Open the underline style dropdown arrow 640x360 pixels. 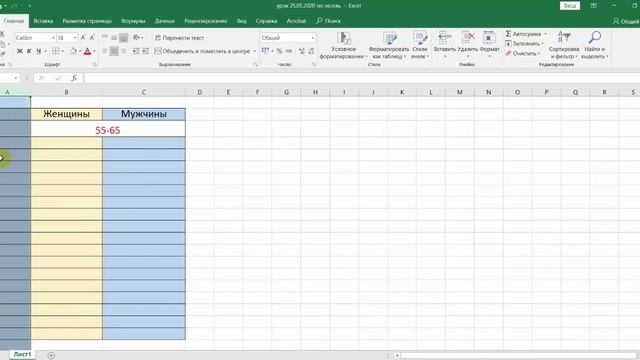pyautogui.click(x=45, y=51)
